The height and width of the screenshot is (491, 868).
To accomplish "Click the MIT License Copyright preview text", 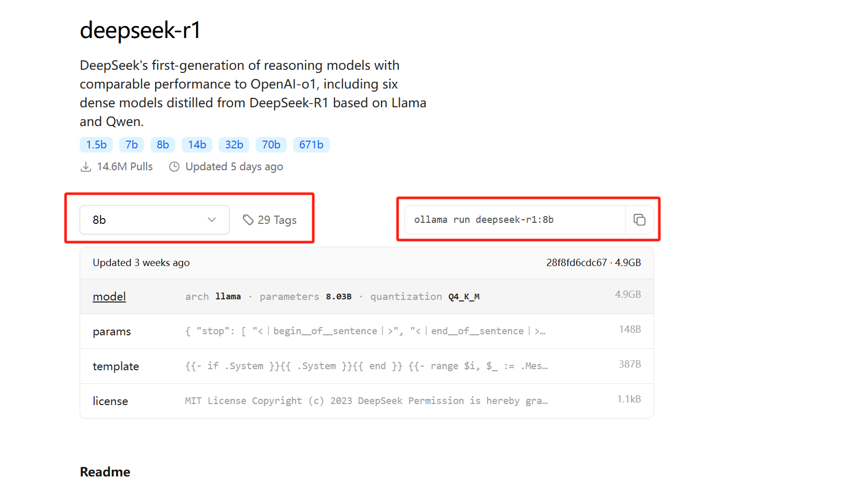I will point(366,401).
